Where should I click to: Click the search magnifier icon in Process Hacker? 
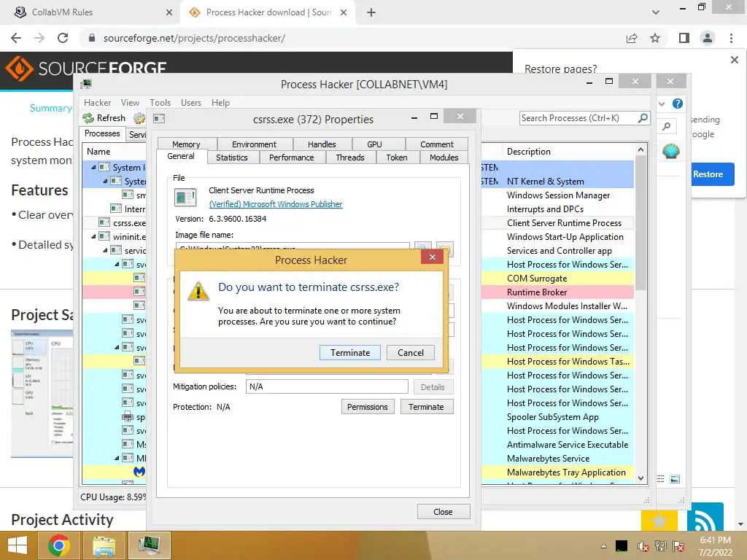click(x=643, y=117)
